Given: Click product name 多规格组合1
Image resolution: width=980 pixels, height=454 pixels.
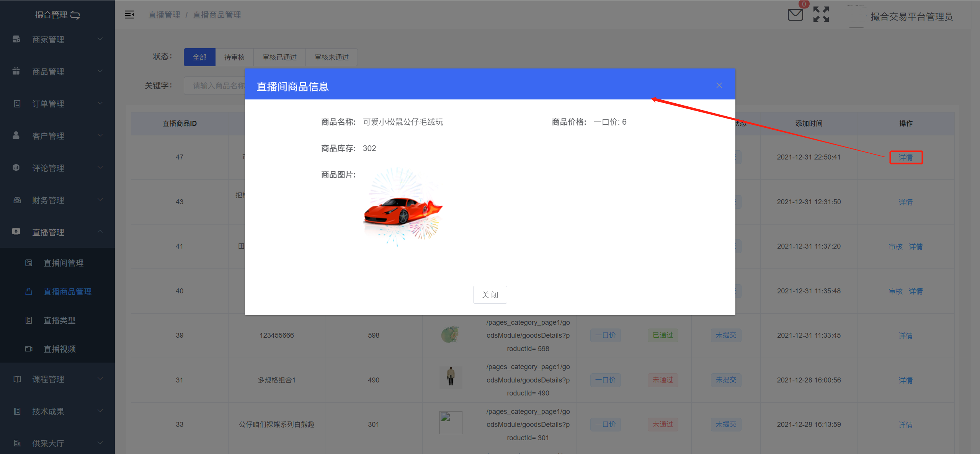Looking at the screenshot, I should [277, 380].
